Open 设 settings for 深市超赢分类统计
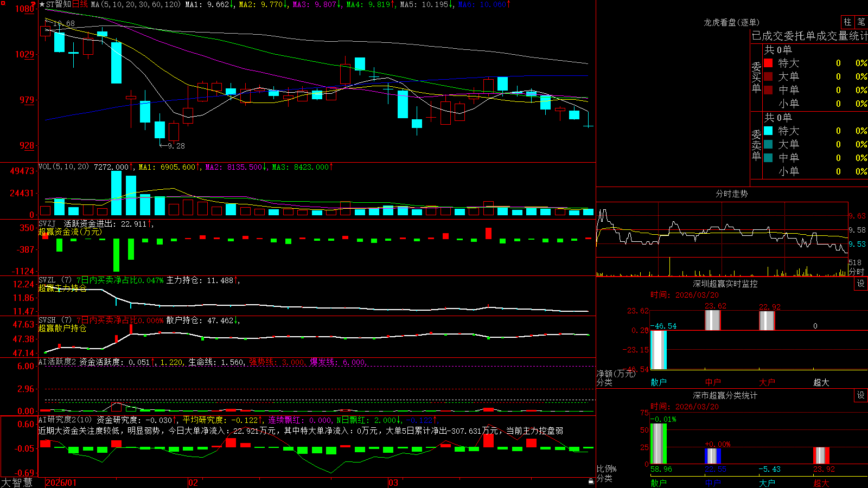Viewport: 868px width, 488px height. tap(861, 395)
